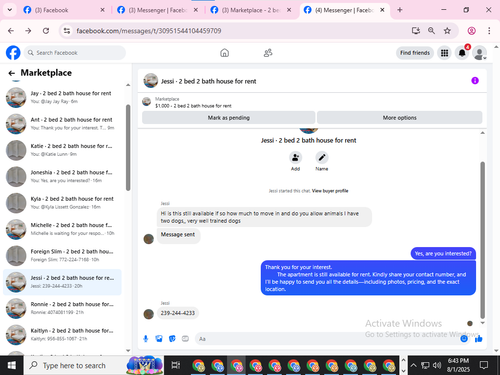This screenshot has height=375, width=500.
Task: Open the notifications bell icon
Action: click(462, 53)
